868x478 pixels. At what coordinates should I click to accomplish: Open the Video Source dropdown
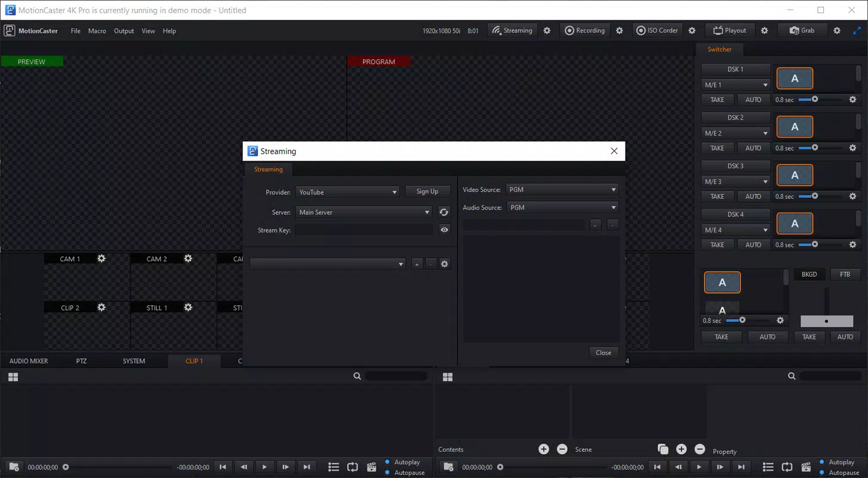(x=562, y=189)
